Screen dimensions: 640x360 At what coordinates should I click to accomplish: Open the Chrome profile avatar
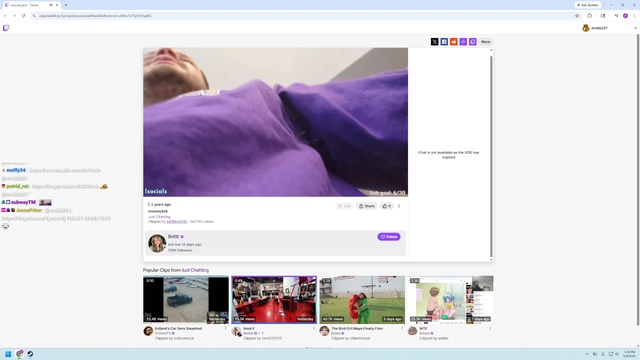[x=625, y=16]
